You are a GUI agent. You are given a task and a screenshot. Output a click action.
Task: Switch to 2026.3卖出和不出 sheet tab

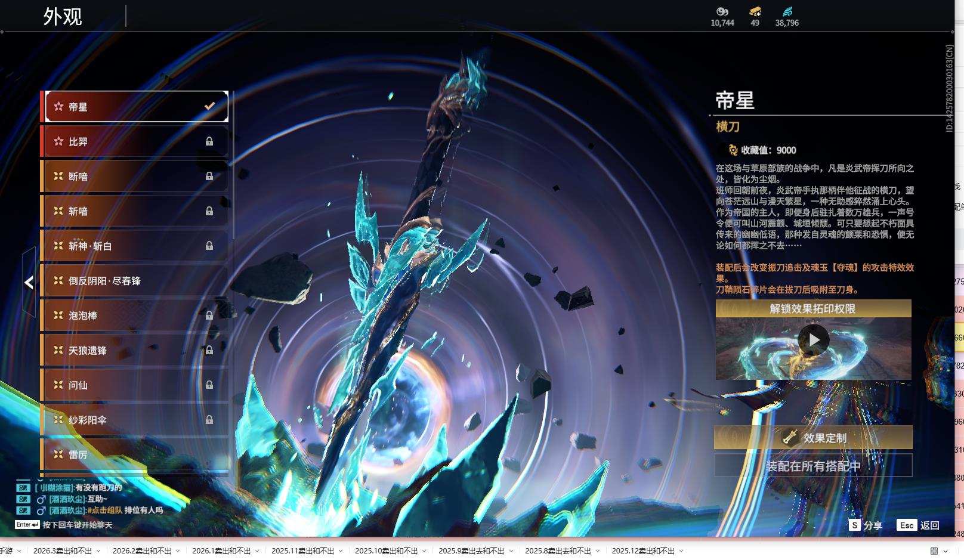tap(63, 550)
